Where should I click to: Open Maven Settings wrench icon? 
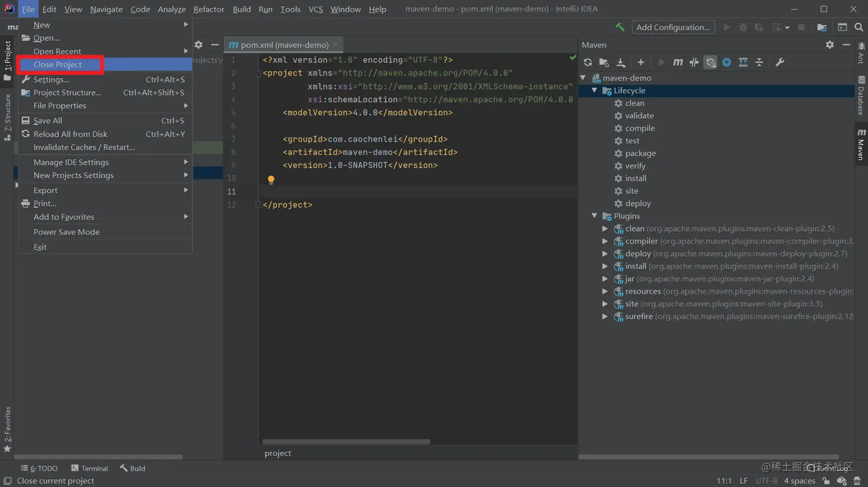tap(780, 62)
